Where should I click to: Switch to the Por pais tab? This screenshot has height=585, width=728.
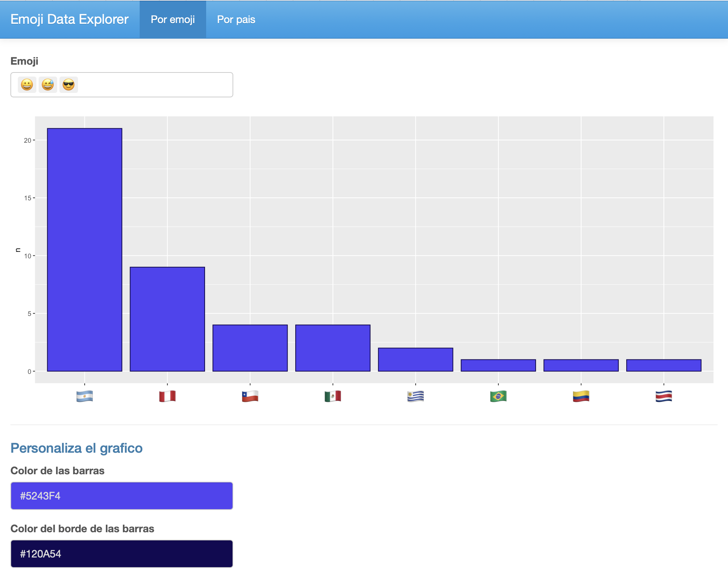point(236,19)
